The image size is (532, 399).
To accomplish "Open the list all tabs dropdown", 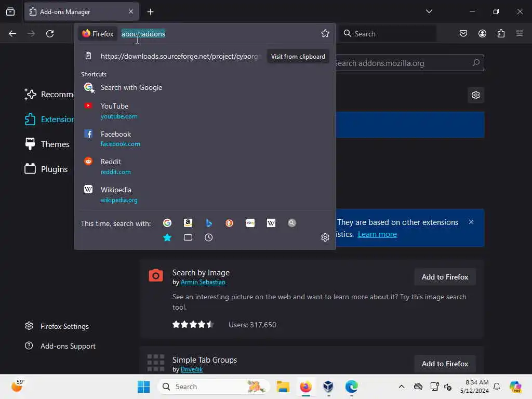I will 429,11.
